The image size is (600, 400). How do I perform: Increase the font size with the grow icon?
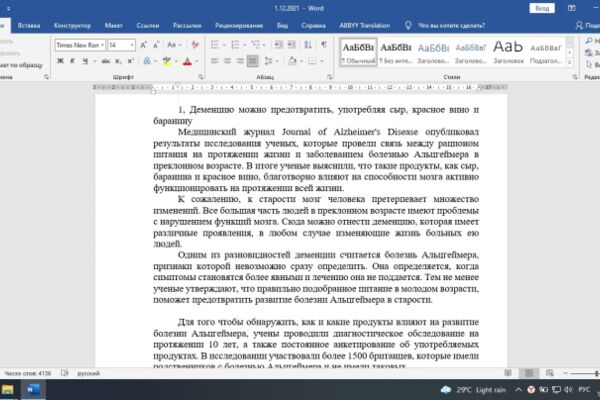click(x=143, y=45)
